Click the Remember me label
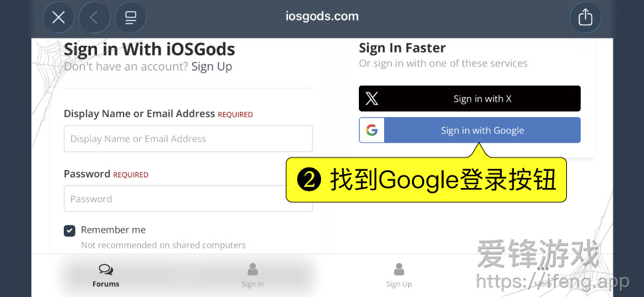The height and width of the screenshot is (297, 644). point(114,230)
